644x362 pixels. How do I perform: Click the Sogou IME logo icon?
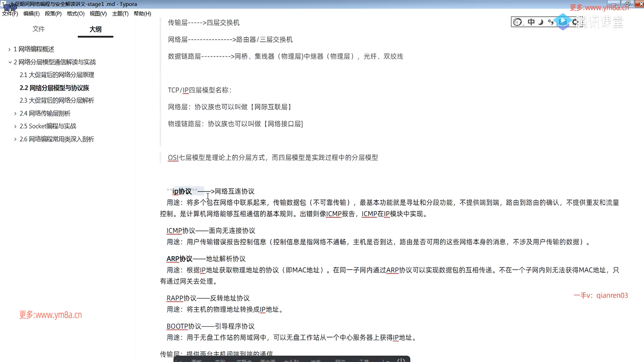pos(518,22)
